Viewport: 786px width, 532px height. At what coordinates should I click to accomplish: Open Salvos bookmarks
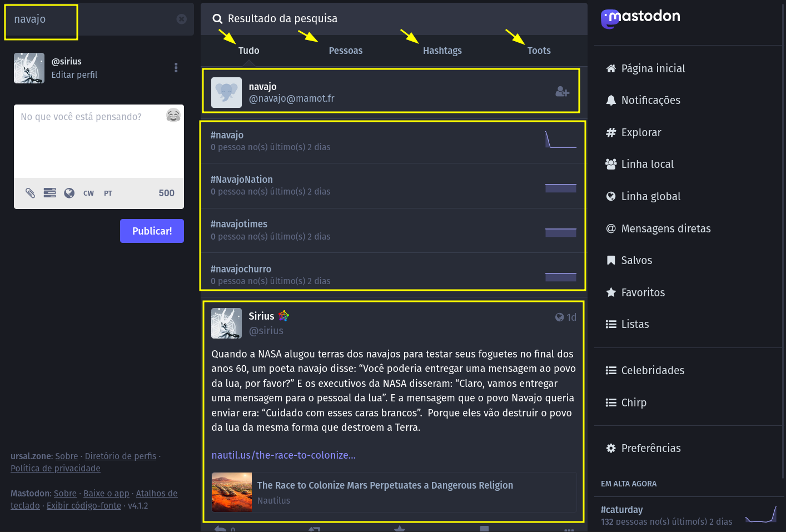point(629,260)
